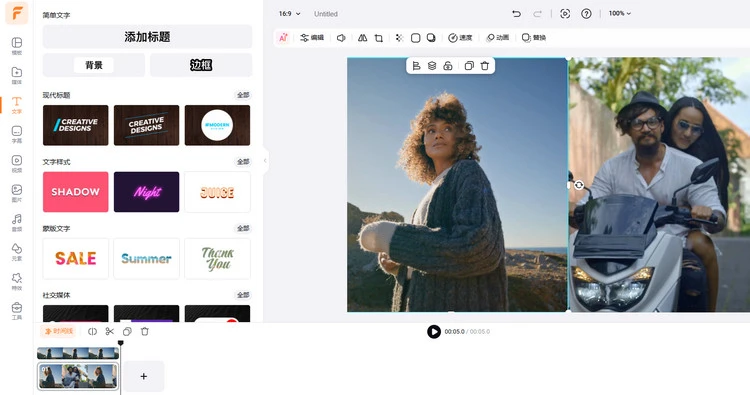Show all 社交媒体 social media text
Screen dimensions: 750x395
click(243, 295)
